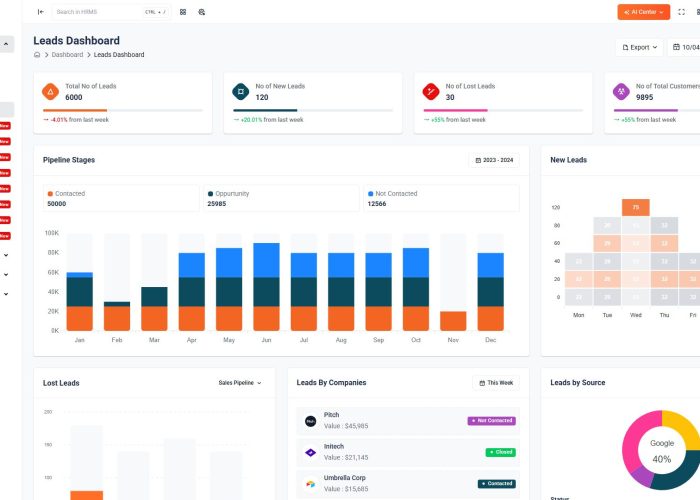700x500 pixels.
Task: Open the Dashboard breadcrumb link
Action: tap(67, 54)
